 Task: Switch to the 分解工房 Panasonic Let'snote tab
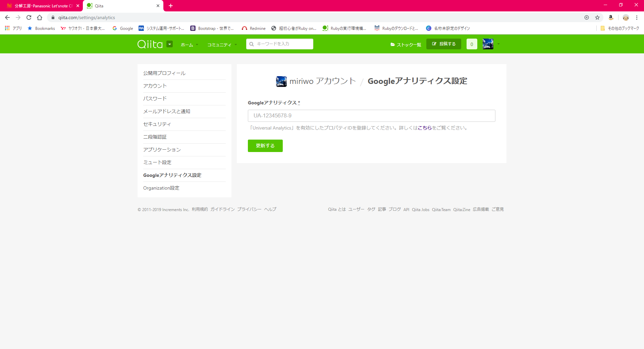pos(40,6)
